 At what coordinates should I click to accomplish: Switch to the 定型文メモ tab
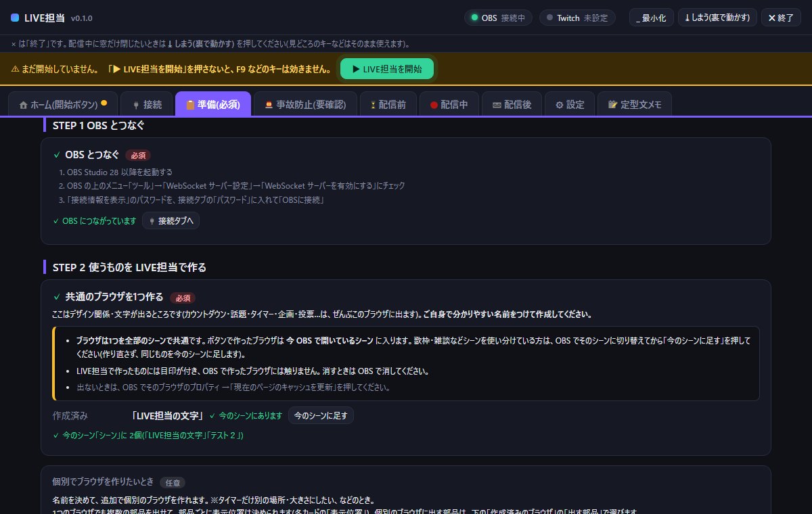click(x=635, y=104)
